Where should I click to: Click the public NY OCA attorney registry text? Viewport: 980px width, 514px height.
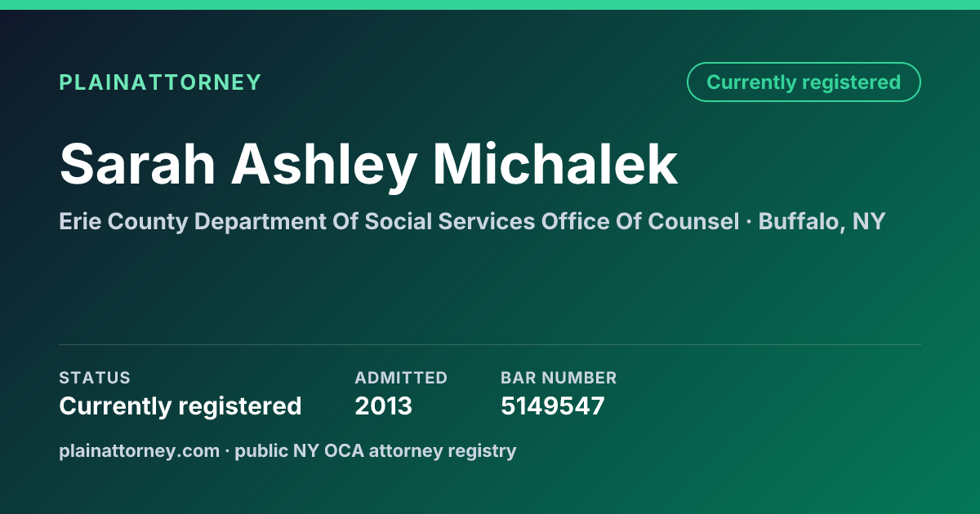click(376, 450)
